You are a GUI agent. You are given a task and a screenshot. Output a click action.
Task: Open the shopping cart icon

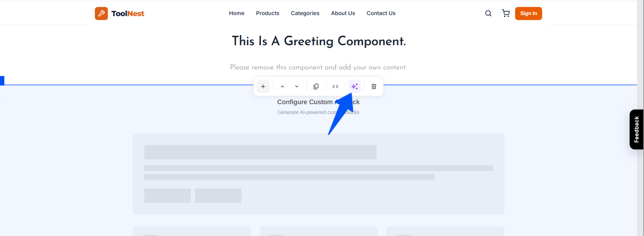tap(506, 13)
